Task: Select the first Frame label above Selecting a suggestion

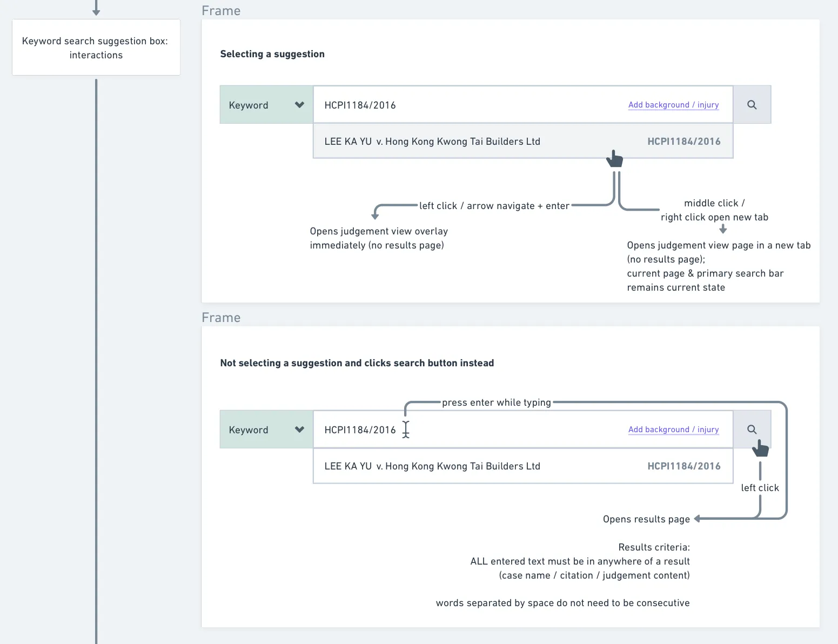Action: point(221,11)
